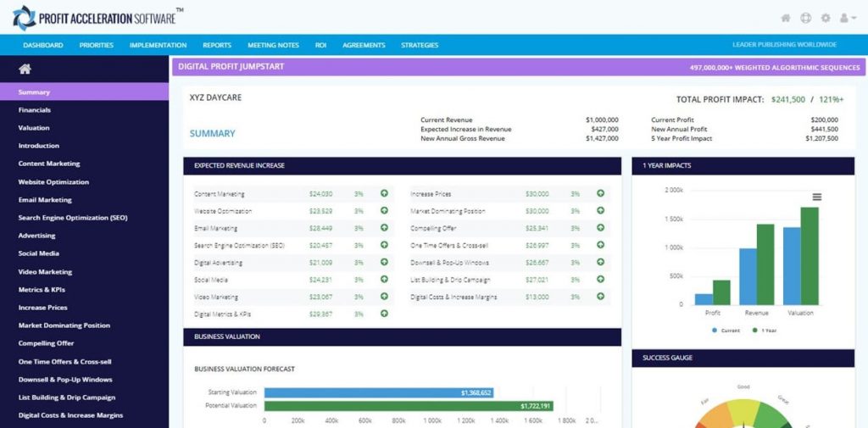Toggle the Current series in chart legend
868x428 pixels.
(726, 330)
